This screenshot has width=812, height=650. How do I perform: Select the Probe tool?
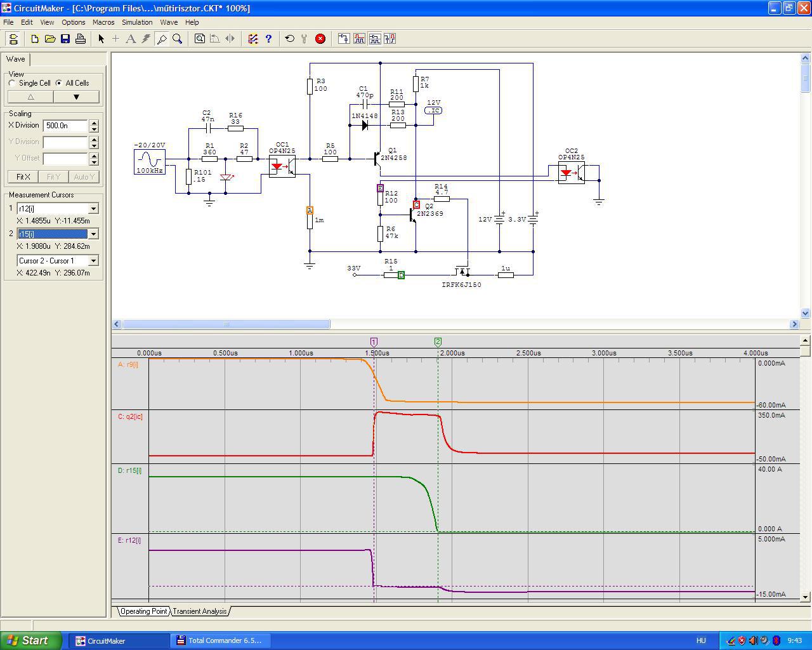click(x=162, y=39)
